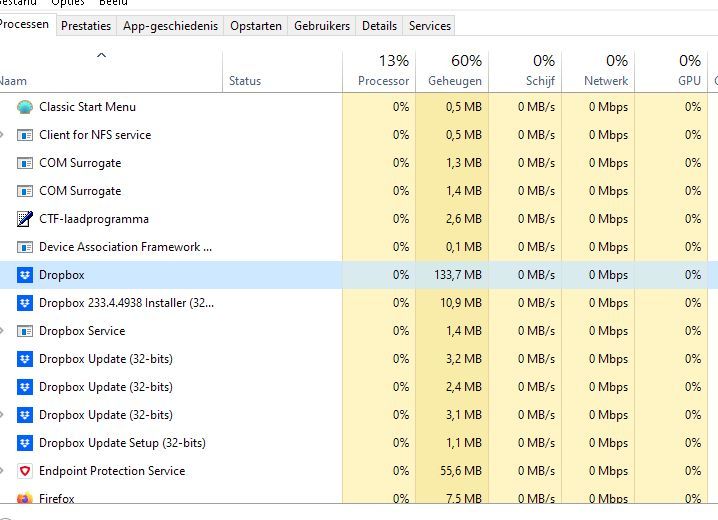Click the Firefox process icon
Screen dimensions: 718x520
[x=25, y=497]
